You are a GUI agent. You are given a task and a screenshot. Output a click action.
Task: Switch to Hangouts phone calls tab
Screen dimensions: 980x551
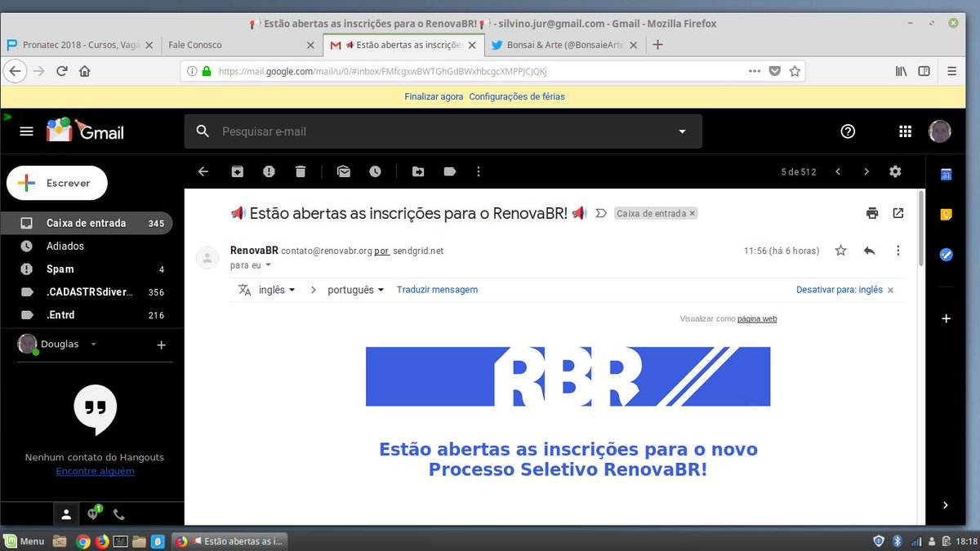point(119,514)
